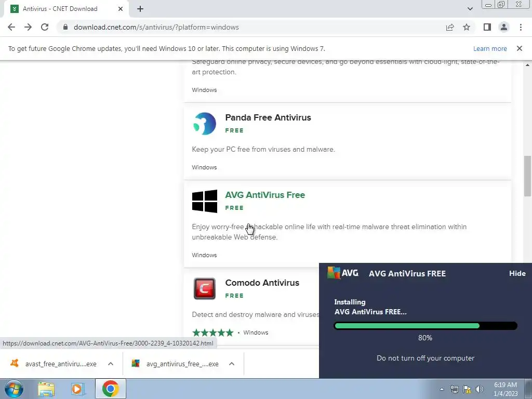Click the Show desktop button on the taskbar

tap(528, 389)
